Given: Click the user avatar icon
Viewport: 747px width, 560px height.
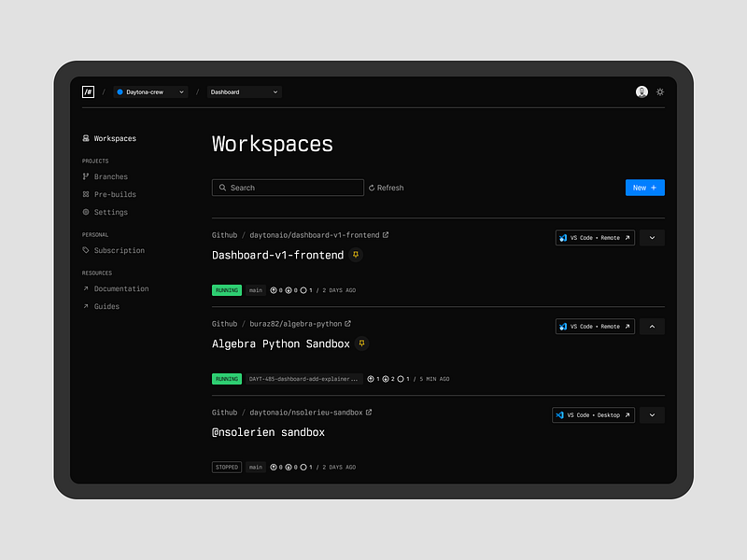Looking at the screenshot, I should tap(641, 91).
